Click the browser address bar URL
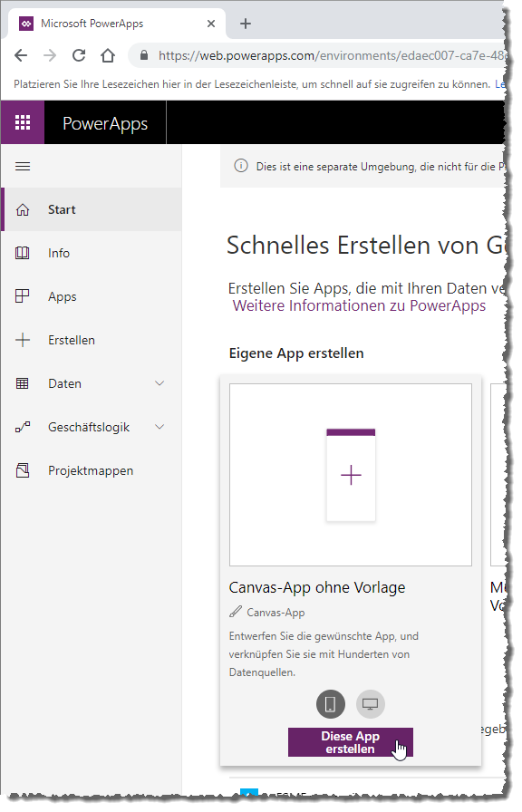 332,55
